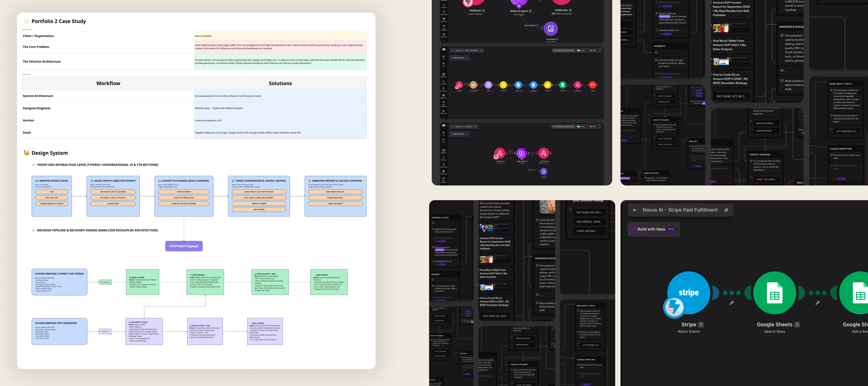Toggle Active switch in Revision scenario
This screenshot has height=386, width=868.
click(578, 127)
